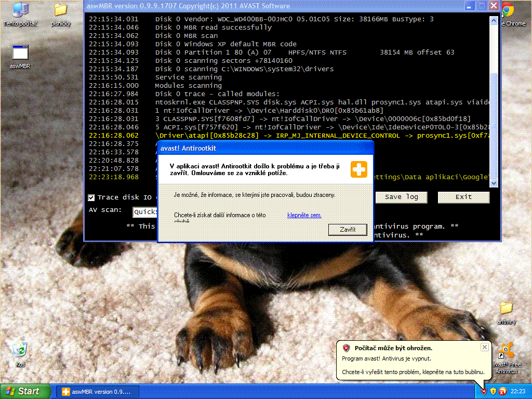Click the avast orange icon in the error dialog
Image resolution: width=532 pixels, height=399 pixels.
[359, 169]
